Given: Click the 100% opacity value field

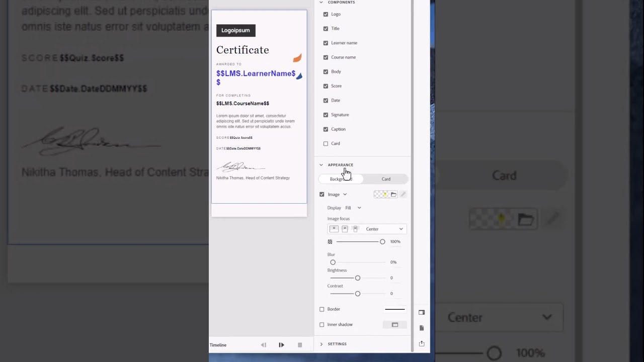Looking at the screenshot, I should coord(395,242).
